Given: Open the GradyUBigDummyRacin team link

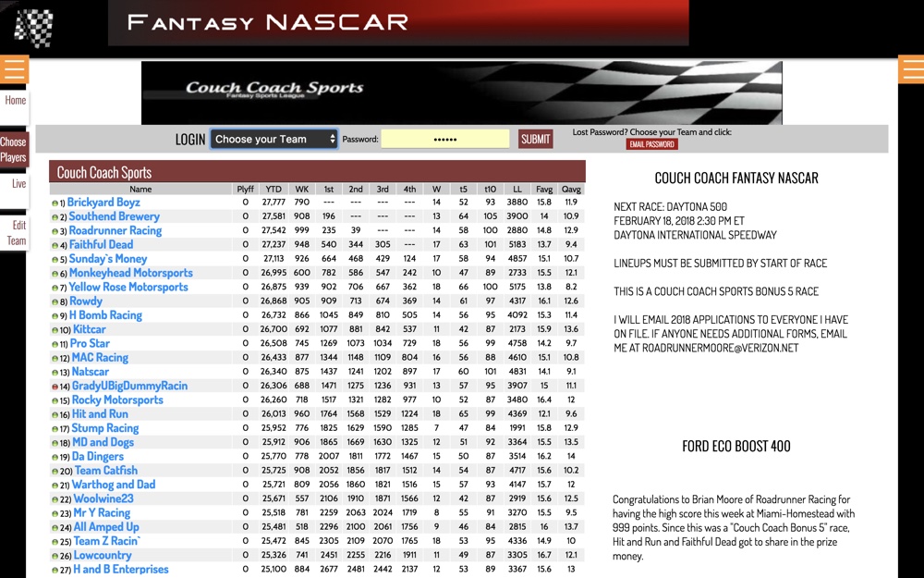Looking at the screenshot, I should coord(129,387).
